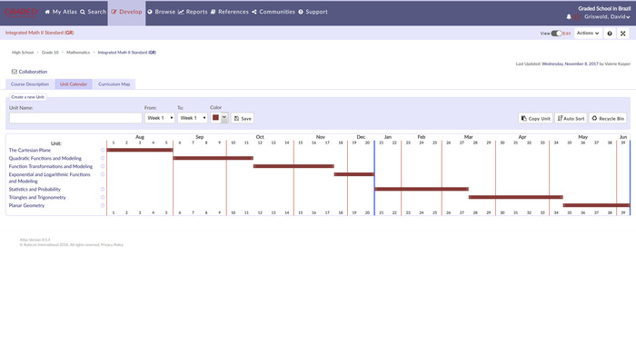Open the Reports menu in navigation bar

pos(193,12)
